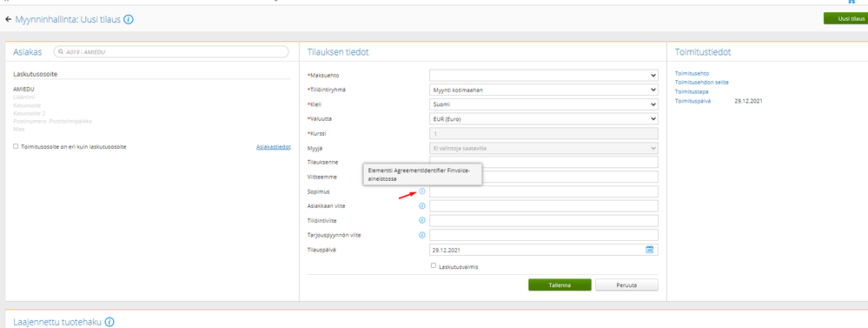Open the calendar picker for Tilauspäivä
Screen dimensions: 868x328
pyautogui.click(x=650, y=250)
